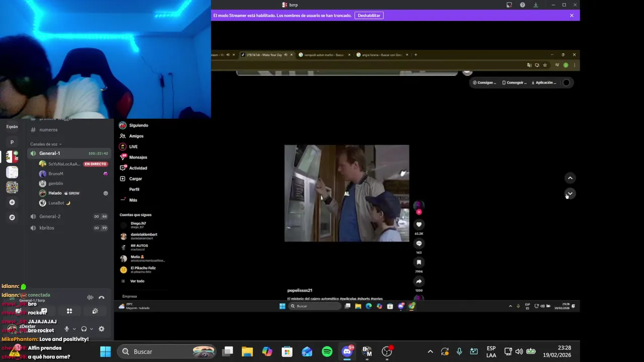Image resolution: width=644 pixels, height=362 pixels.
Task: Join the General-1 voice channel
Action: (x=69, y=153)
